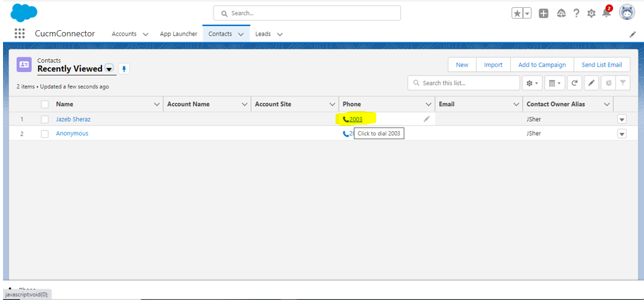Switch to the Accounts tab
This screenshot has height=300, width=644.
(x=124, y=34)
